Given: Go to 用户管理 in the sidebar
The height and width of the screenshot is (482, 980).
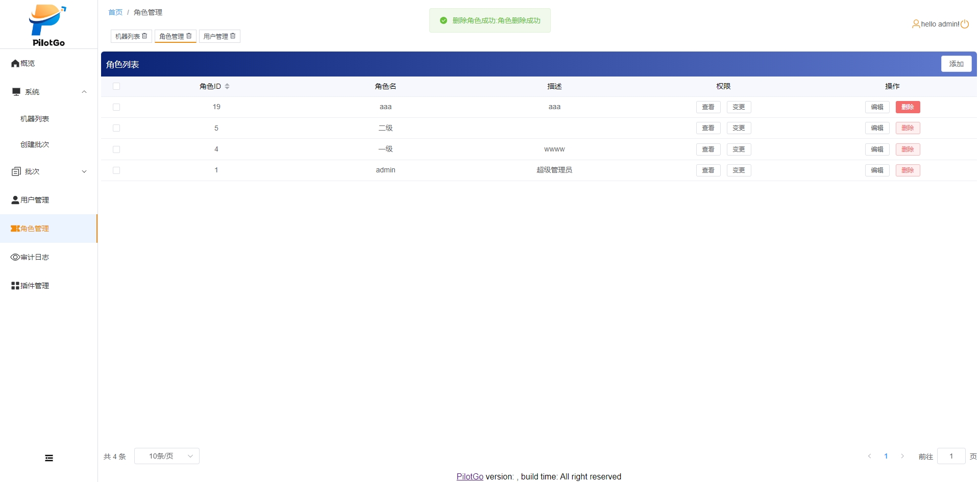Looking at the screenshot, I should [34, 200].
